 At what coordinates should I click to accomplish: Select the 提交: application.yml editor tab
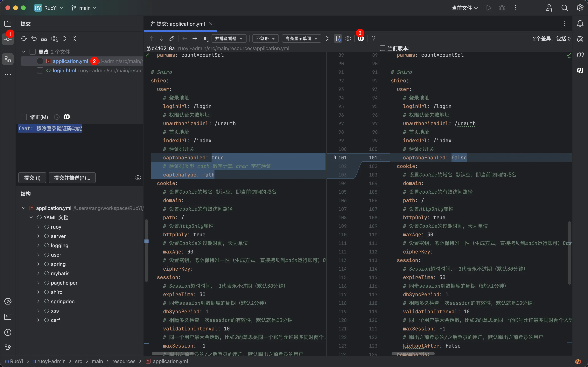[x=180, y=24]
